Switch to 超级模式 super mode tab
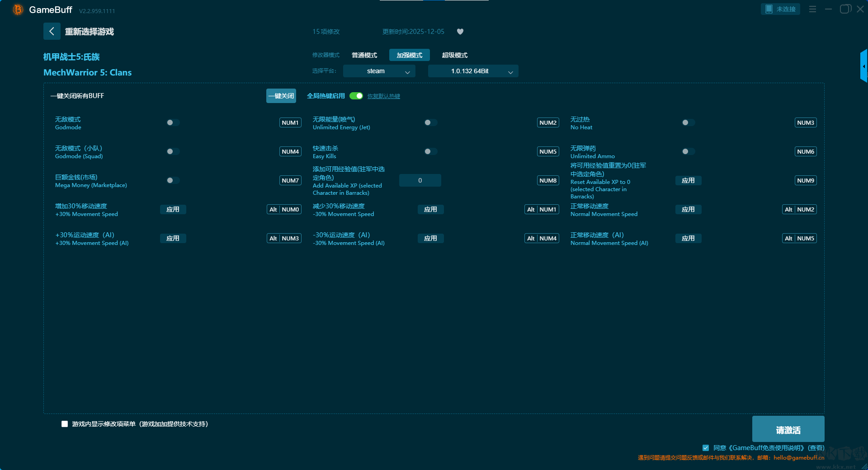868x470 pixels. 454,55
